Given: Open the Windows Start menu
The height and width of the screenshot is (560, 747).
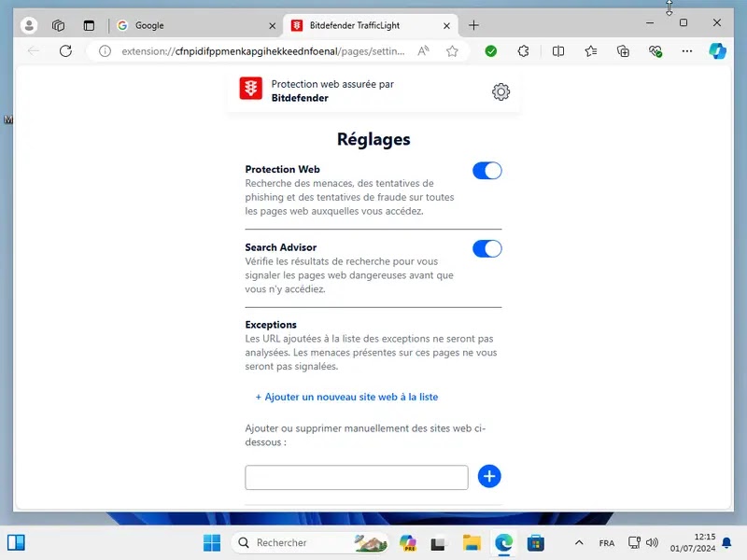Looking at the screenshot, I should [x=212, y=543].
